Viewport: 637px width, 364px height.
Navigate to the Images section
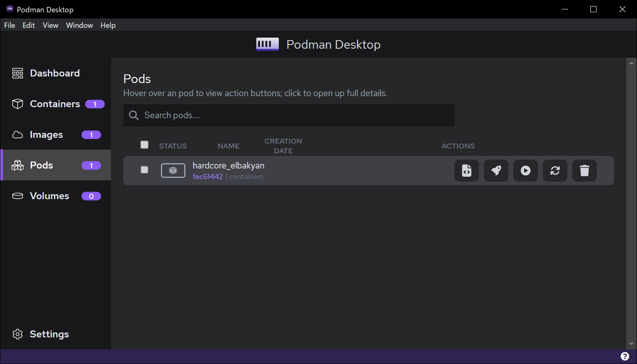(x=46, y=135)
